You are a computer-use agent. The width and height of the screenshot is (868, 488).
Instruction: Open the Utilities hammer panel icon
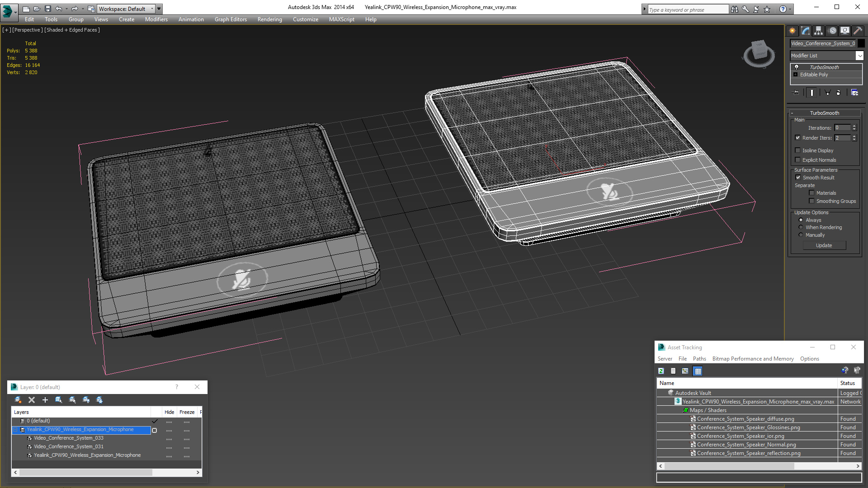coord(858,31)
